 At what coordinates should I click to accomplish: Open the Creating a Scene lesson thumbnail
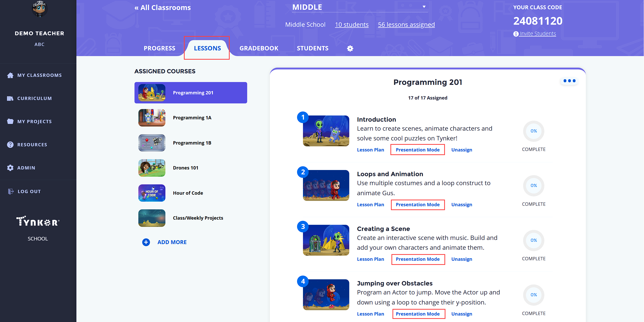coord(326,240)
